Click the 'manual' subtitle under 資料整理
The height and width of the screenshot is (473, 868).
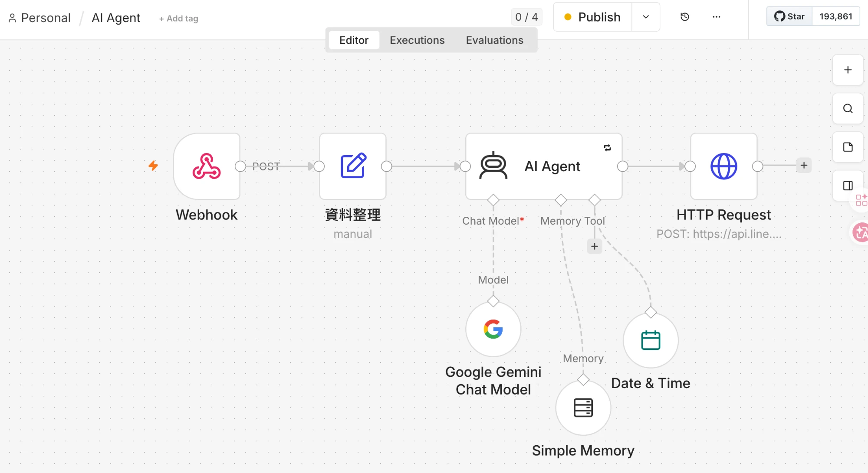[x=353, y=234]
